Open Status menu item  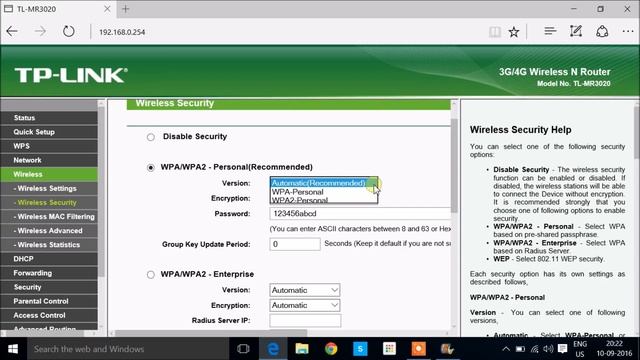(49, 118)
